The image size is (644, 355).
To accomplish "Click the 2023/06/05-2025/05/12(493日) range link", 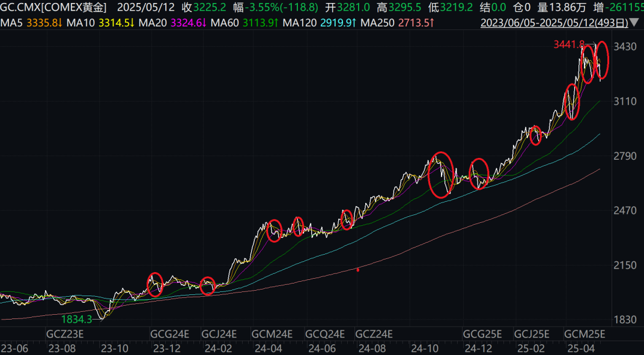I will (554, 23).
